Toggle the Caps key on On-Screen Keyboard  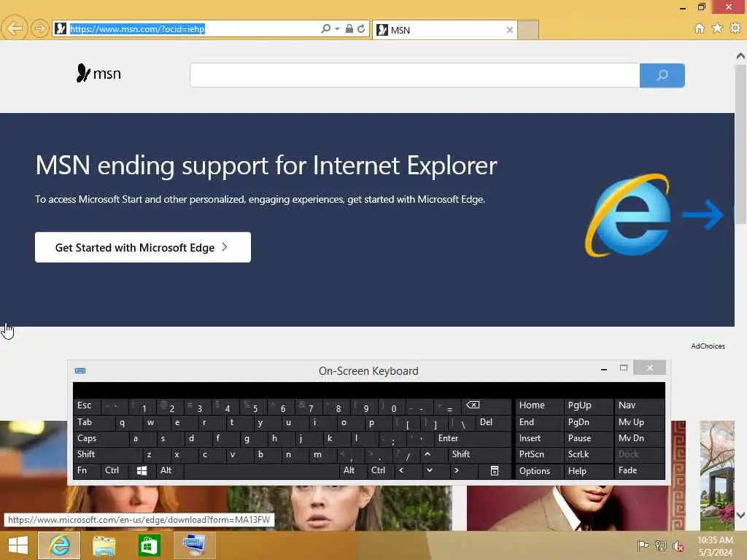coord(101,438)
